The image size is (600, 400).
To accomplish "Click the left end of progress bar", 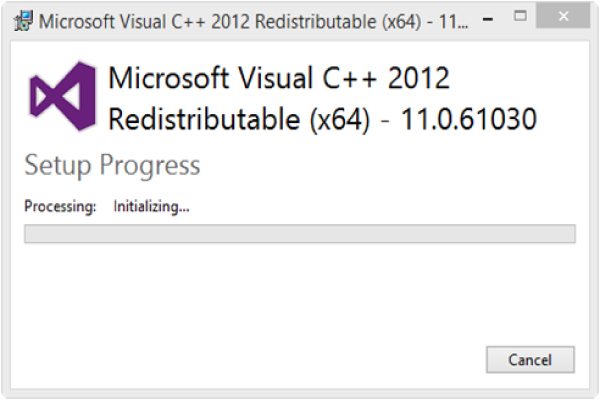I will [x=32, y=234].
